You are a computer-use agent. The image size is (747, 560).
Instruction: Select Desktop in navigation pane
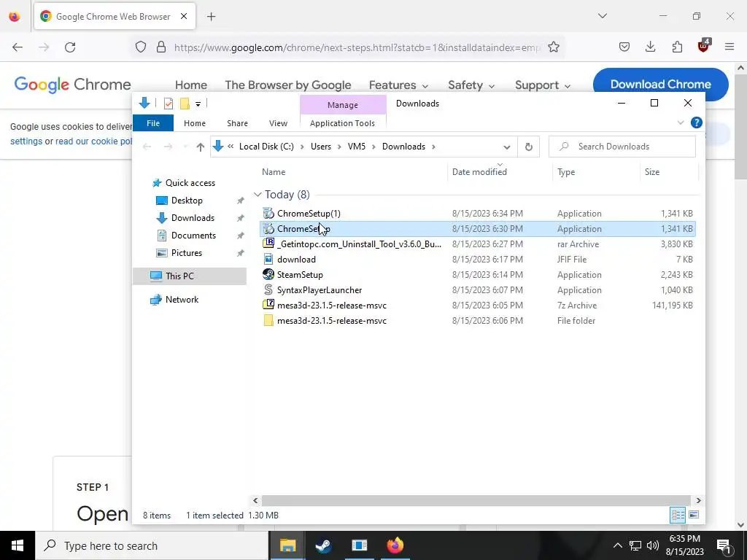[x=187, y=201]
